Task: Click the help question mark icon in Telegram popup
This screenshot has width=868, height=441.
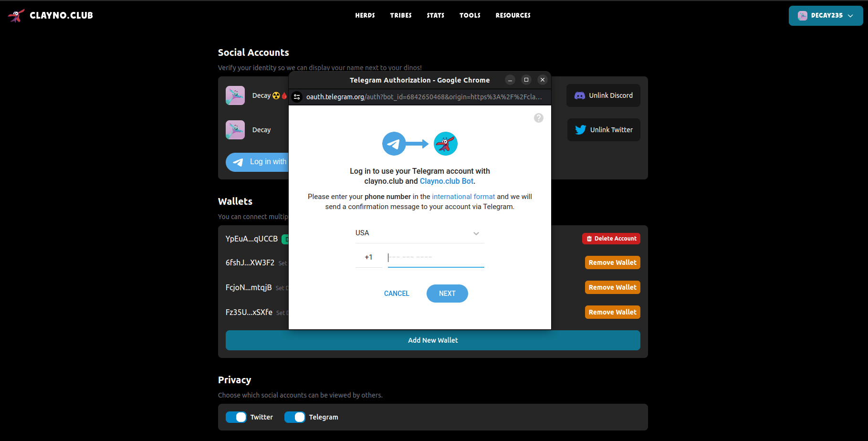Action: (539, 118)
